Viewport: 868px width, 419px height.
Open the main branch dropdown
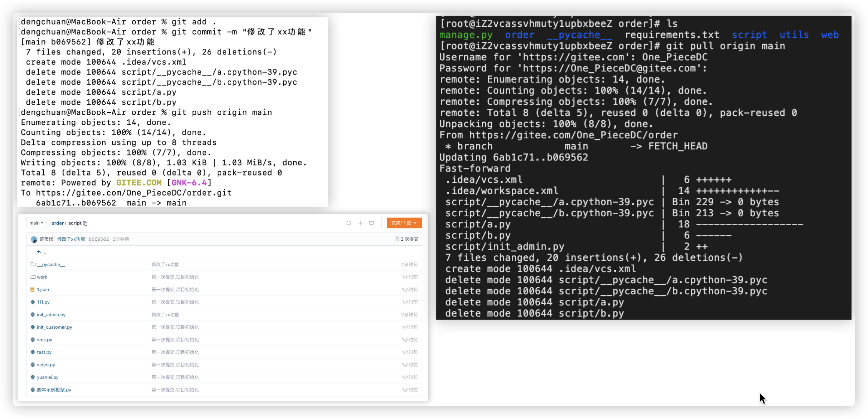(x=36, y=223)
